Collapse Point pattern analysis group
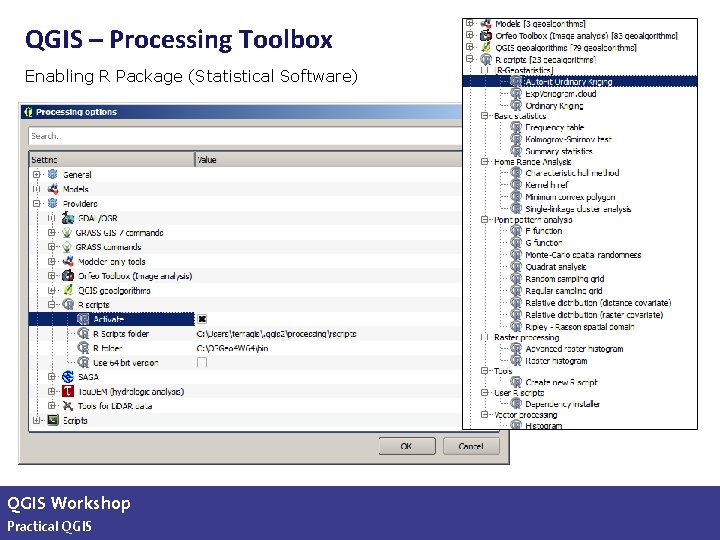The image size is (720, 540). click(484, 219)
